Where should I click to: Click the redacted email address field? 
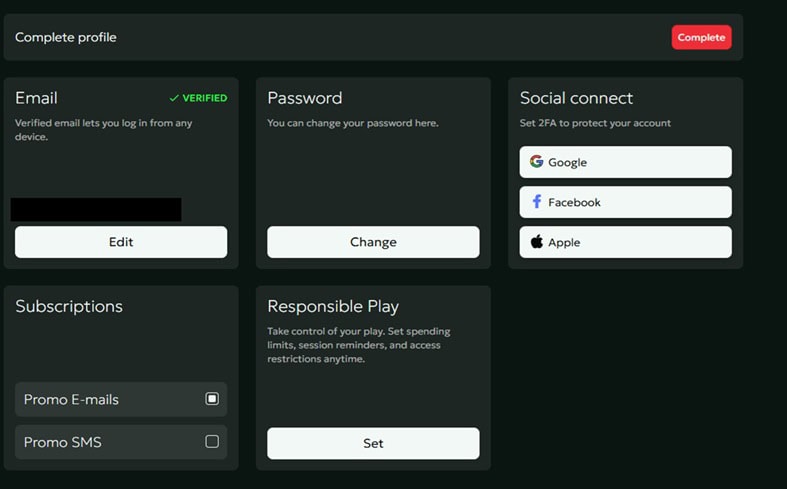[96, 210]
